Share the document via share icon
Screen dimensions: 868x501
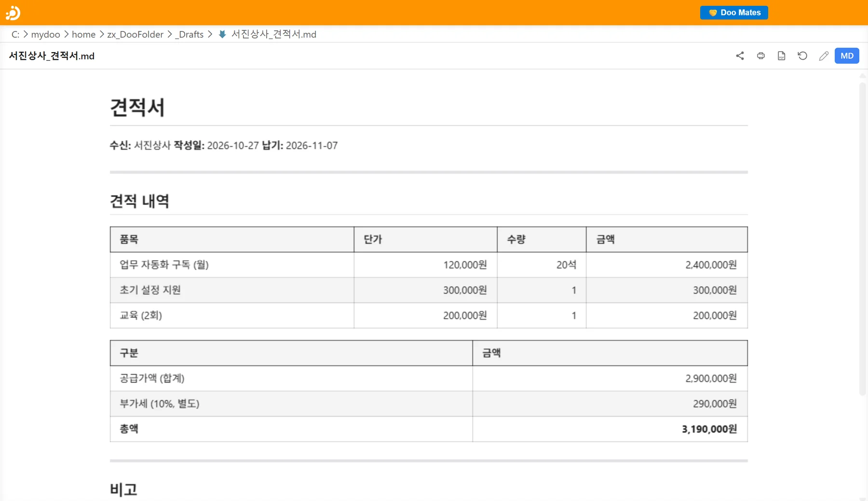740,56
